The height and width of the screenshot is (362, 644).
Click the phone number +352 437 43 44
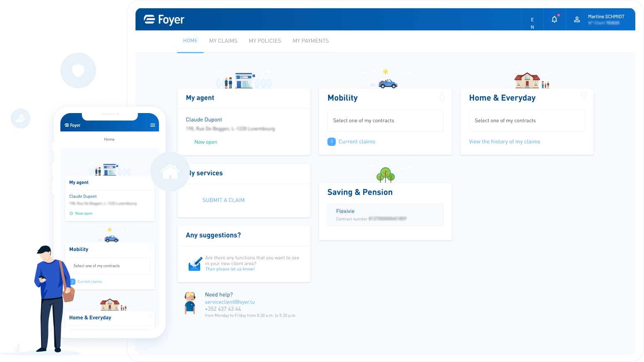pyautogui.click(x=223, y=309)
